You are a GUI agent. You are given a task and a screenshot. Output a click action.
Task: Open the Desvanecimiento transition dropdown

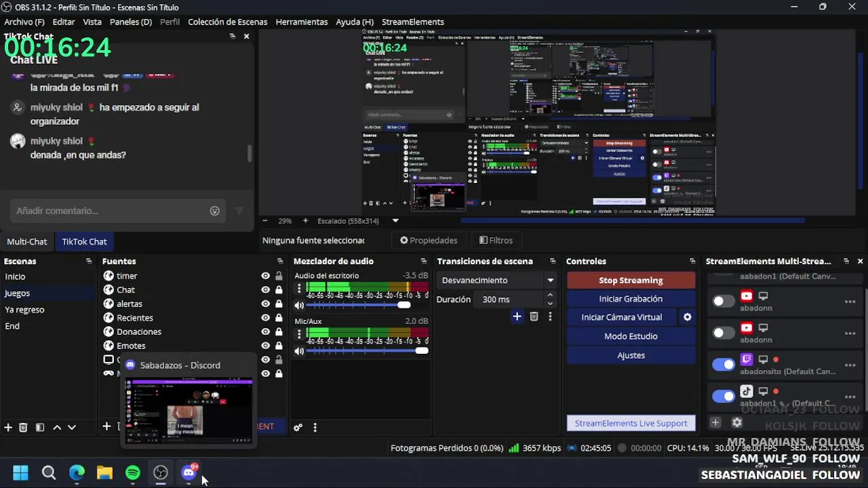click(x=497, y=280)
